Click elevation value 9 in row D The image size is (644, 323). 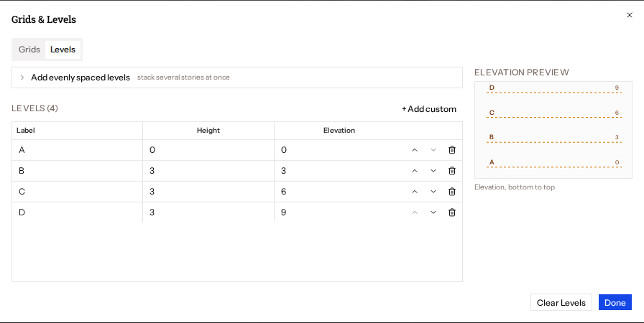(x=283, y=212)
